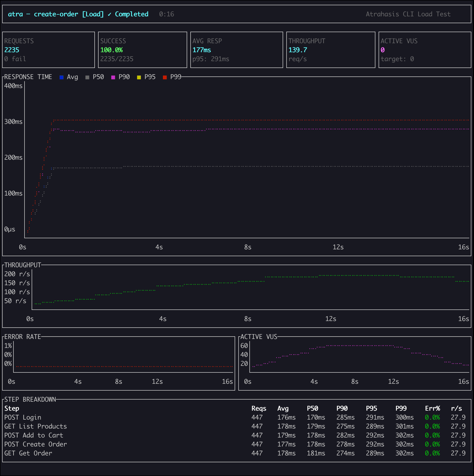Click the Err% column header
The image size is (474, 476).
[x=432, y=409]
